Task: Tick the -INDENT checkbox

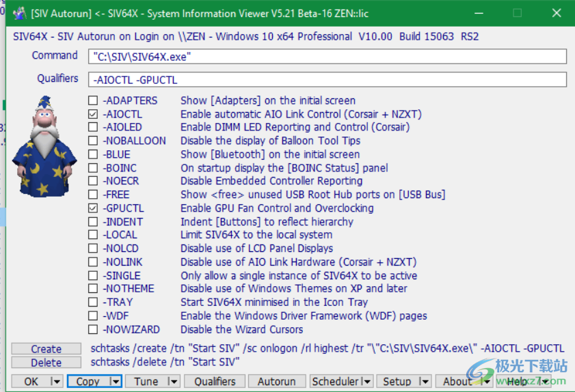Action: (93, 222)
